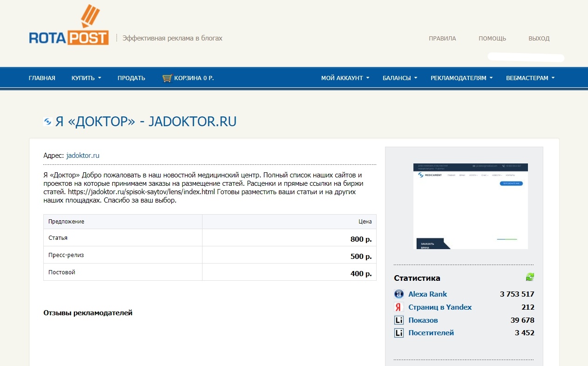
Task: Click the Alexa Rank link
Action: tap(427, 294)
